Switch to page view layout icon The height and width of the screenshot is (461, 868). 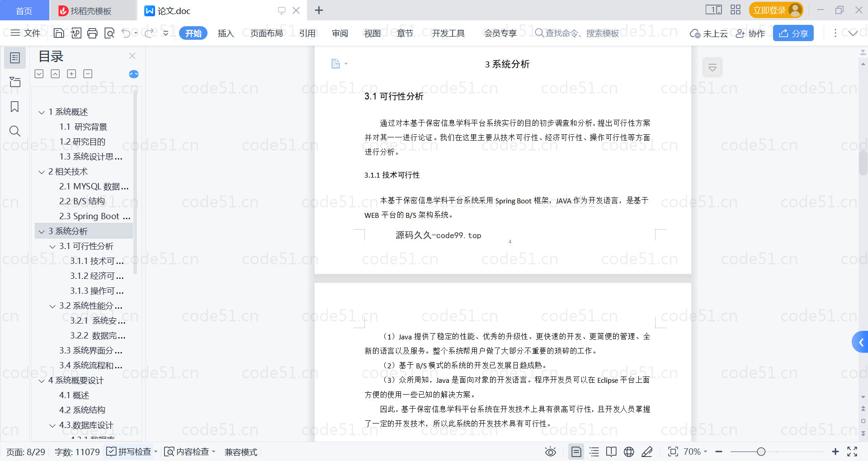pos(576,452)
